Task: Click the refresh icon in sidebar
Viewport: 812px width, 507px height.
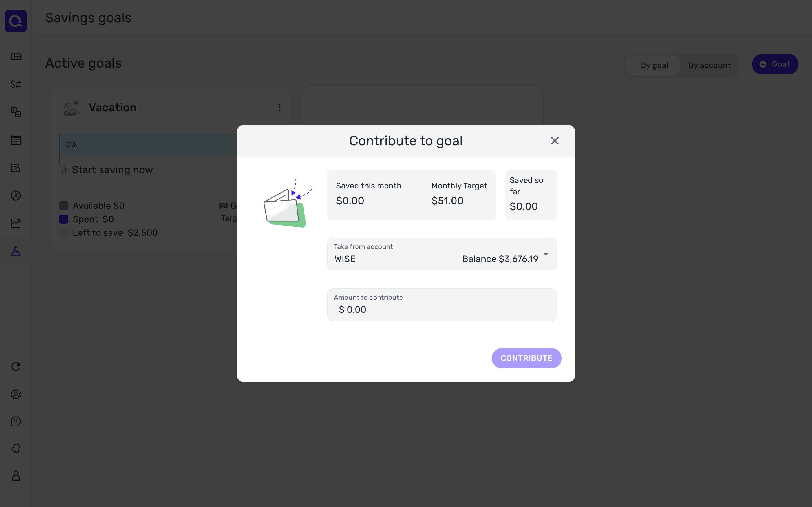Action: [x=16, y=366]
